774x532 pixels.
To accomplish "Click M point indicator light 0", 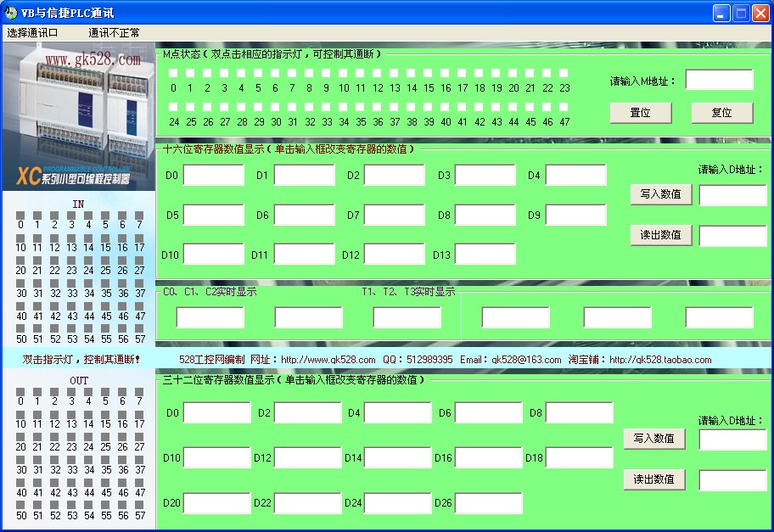I will [173, 74].
